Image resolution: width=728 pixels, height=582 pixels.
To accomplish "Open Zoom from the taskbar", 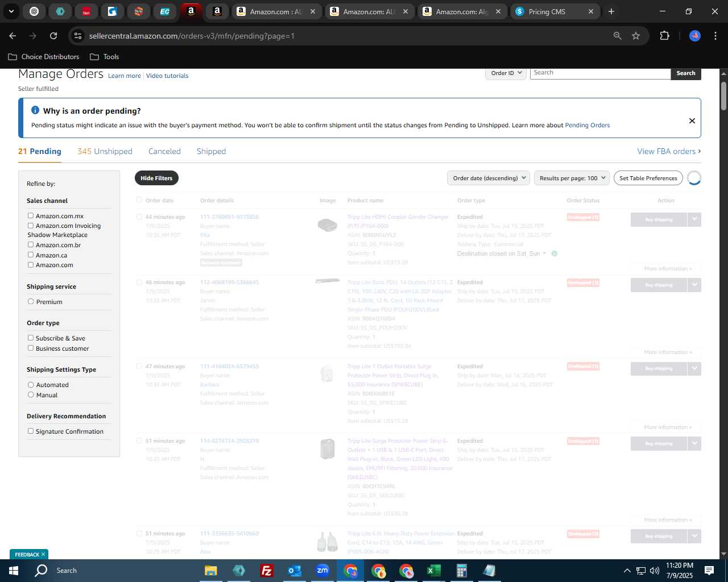I will coord(322,571).
